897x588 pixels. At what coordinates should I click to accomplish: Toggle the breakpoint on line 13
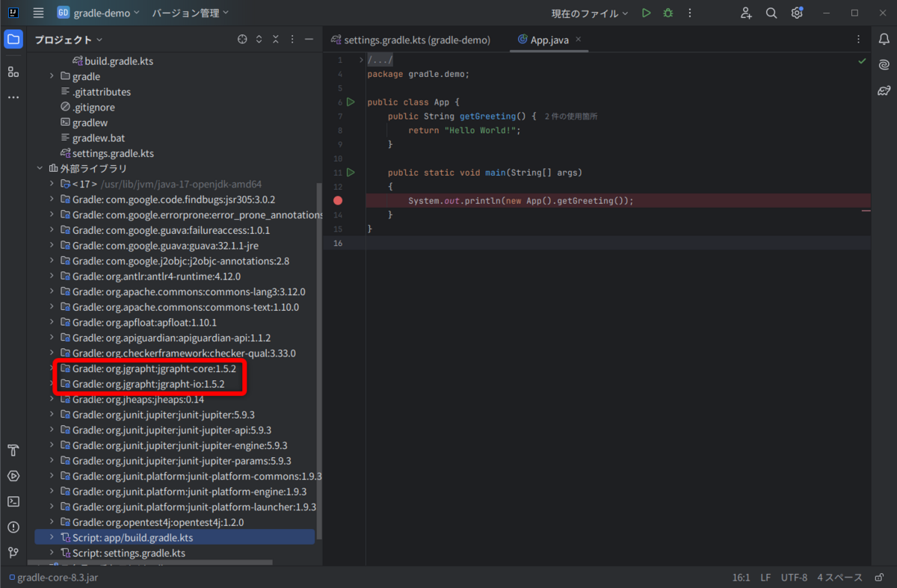338,200
